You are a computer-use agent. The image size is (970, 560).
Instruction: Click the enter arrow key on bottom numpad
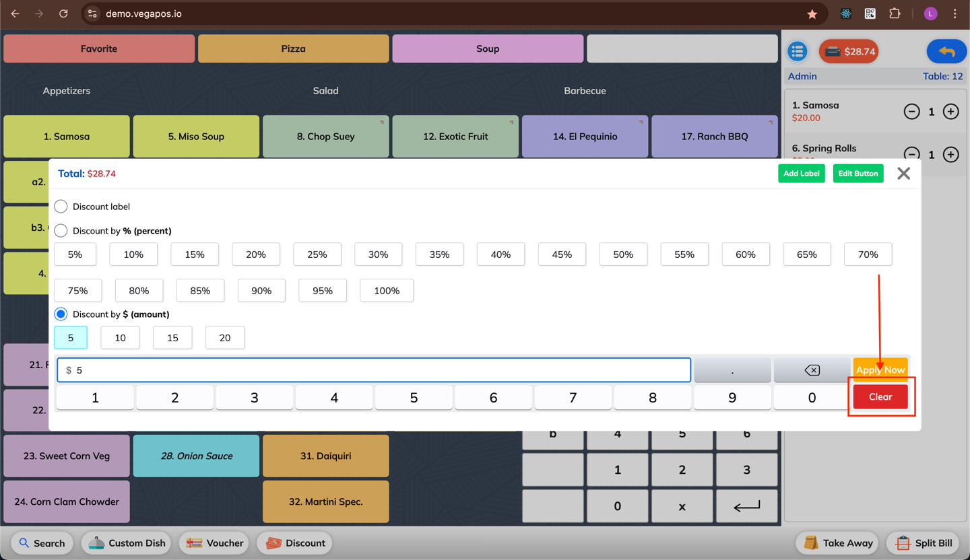coord(746,506)
